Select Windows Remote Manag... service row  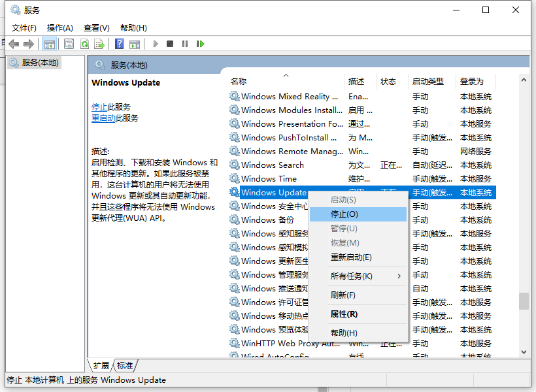pos(362,152)
